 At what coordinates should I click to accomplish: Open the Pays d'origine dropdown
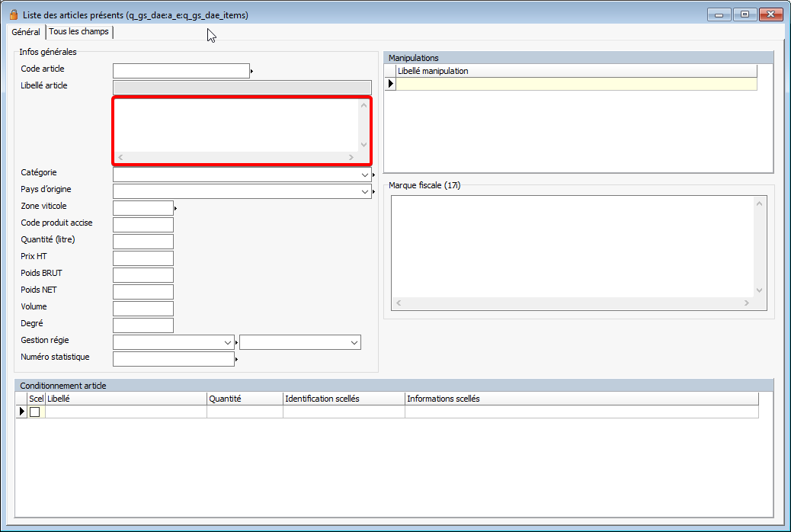(365, 191)
